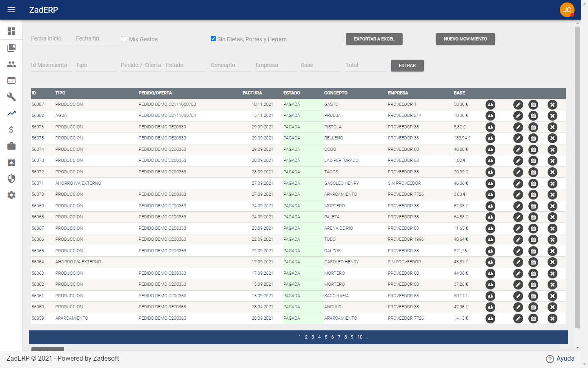Click the TIPO column header
Viewport: 588px width, 368px height.
click(x=60, y=93)
